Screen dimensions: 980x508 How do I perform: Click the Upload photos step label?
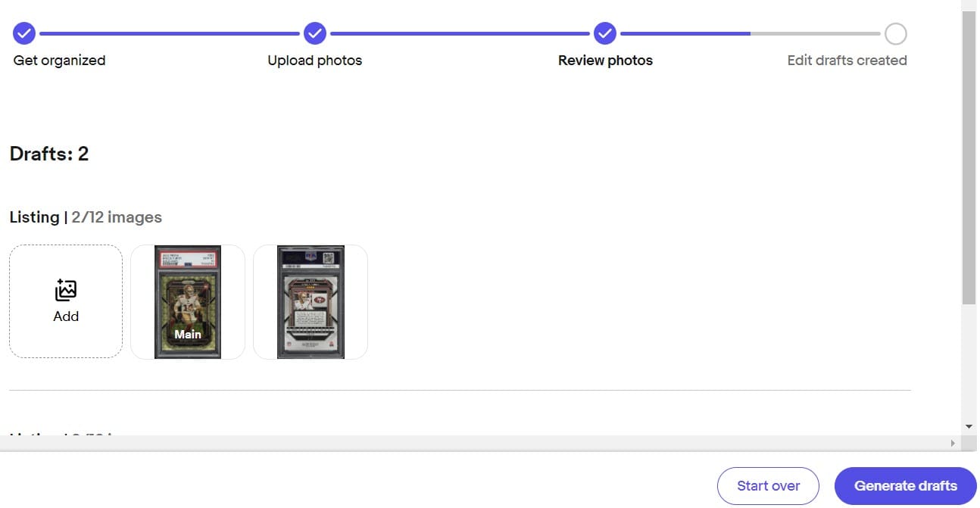tap(314, 61)
